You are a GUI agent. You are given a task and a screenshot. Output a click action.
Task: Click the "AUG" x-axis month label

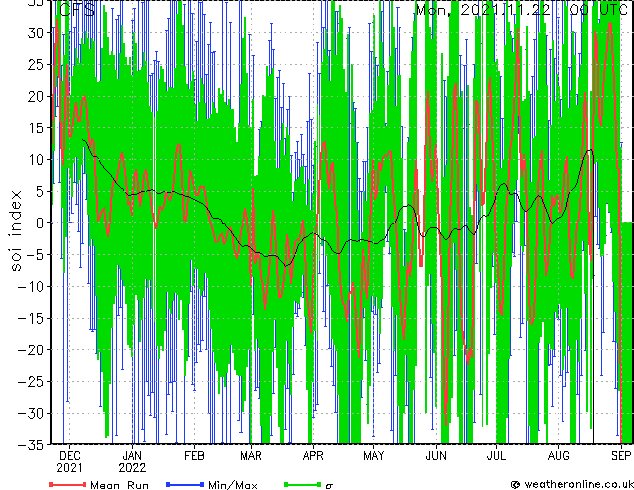point(558,456)
